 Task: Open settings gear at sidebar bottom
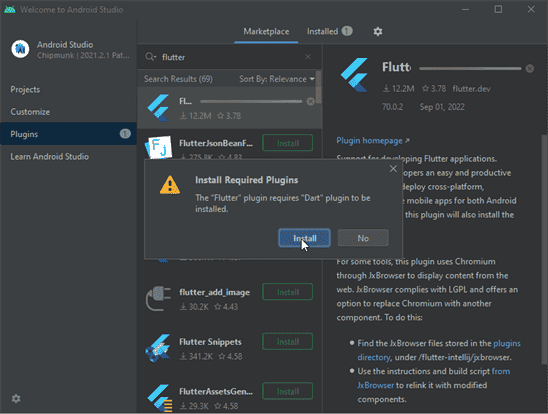pos(16,399)
